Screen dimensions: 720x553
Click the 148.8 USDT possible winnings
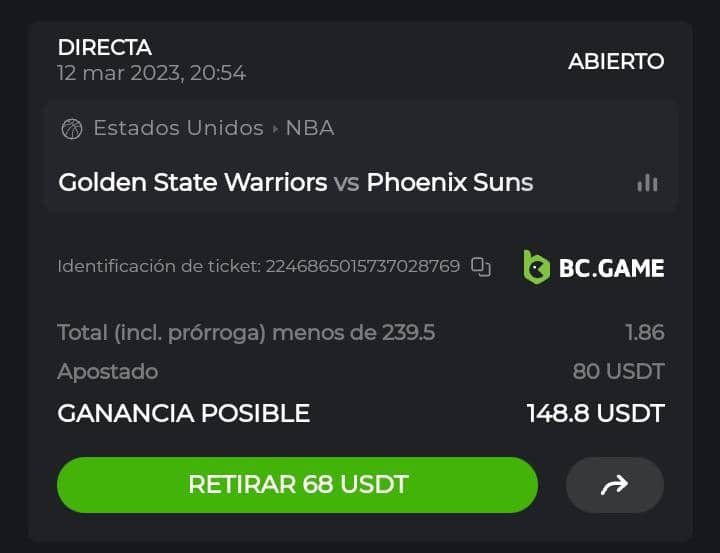[595, 413]
